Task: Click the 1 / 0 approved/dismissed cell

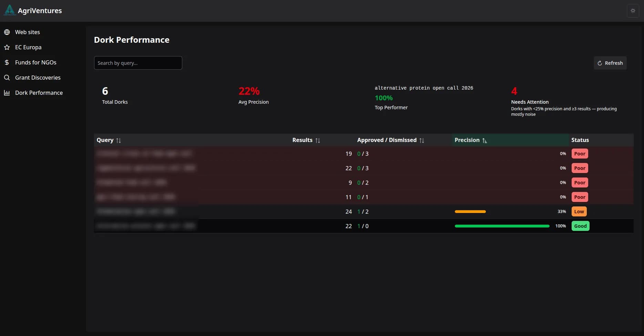Action: [x=363, y=226]
